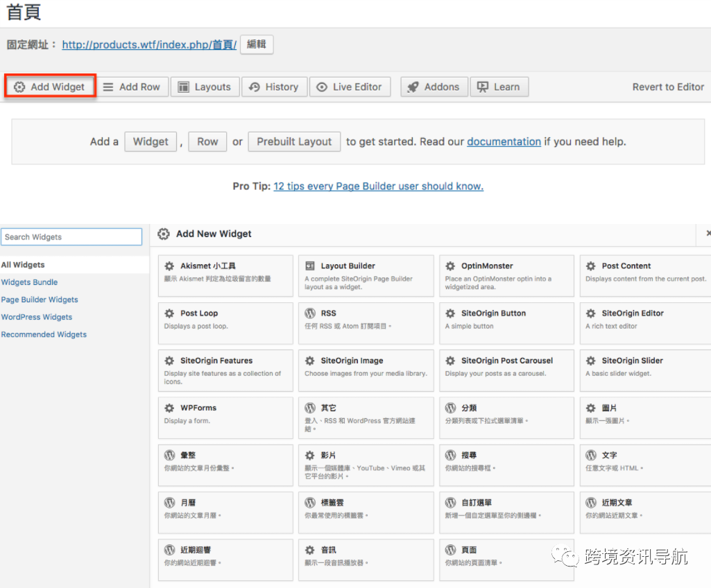This screenshot has height=588, width=711.
Task: Select the Recommended Widgets filter
Action: [44, 334]
